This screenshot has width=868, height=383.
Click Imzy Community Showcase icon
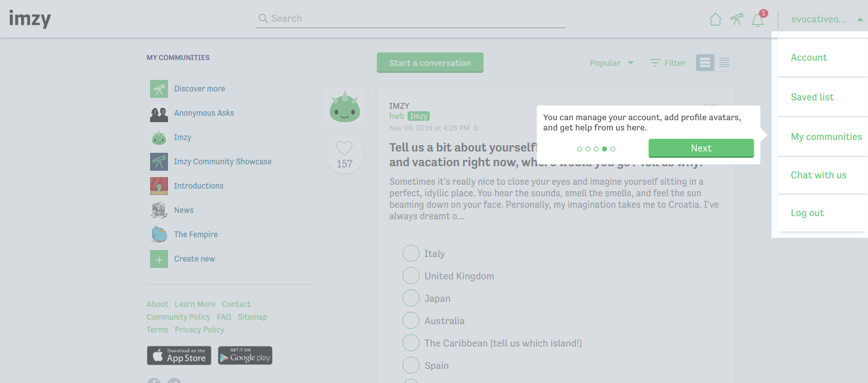point(159,162)
